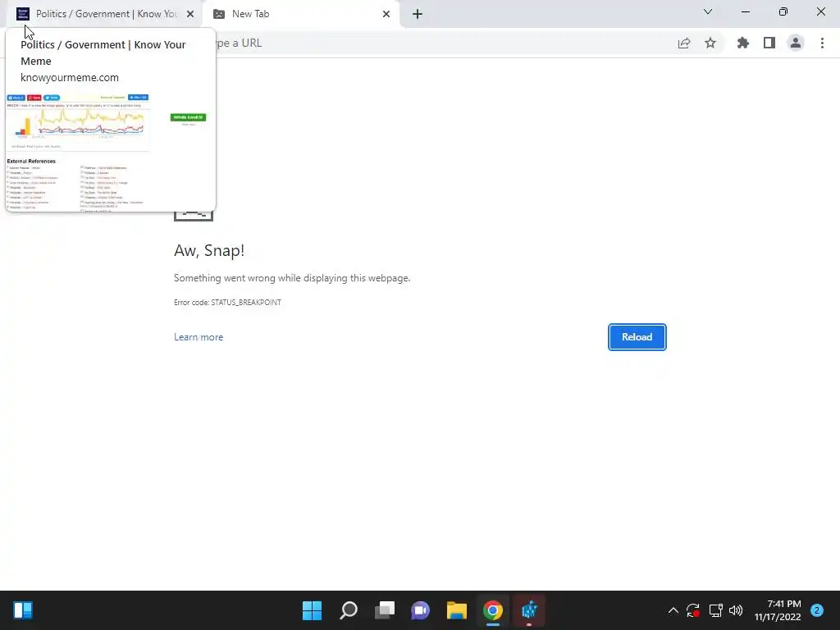Click the Reload button
Image resolution: width=840 pixels, height=630 pixels.
(637, 337)
